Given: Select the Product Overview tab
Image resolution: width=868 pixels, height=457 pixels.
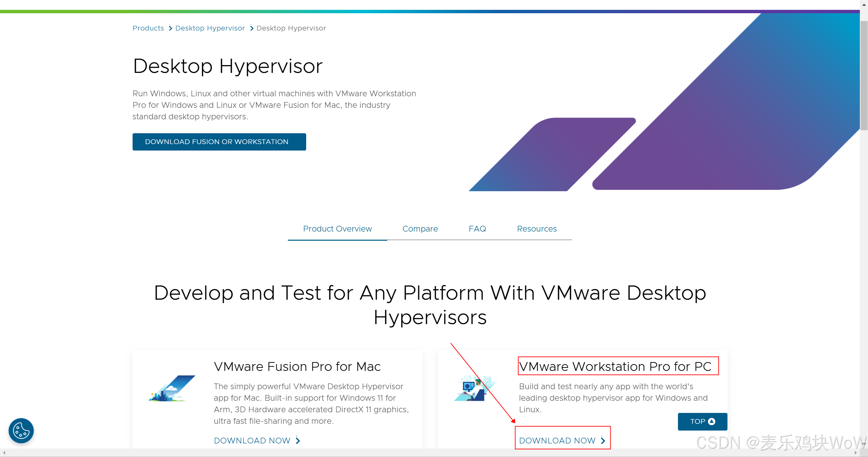Looking at the screenshot, I should coord(337,229).
